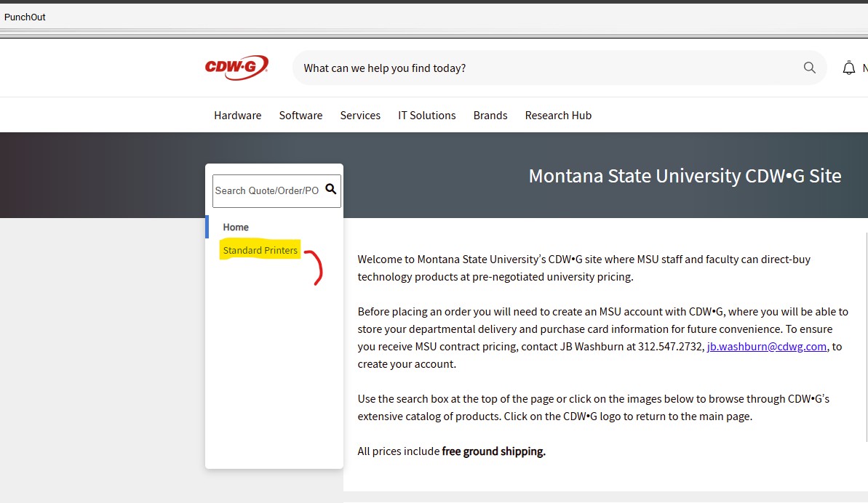Click the jb.washburn@cdwg.com email link
The image size is (868, 503).
click(x=766, y=347)
